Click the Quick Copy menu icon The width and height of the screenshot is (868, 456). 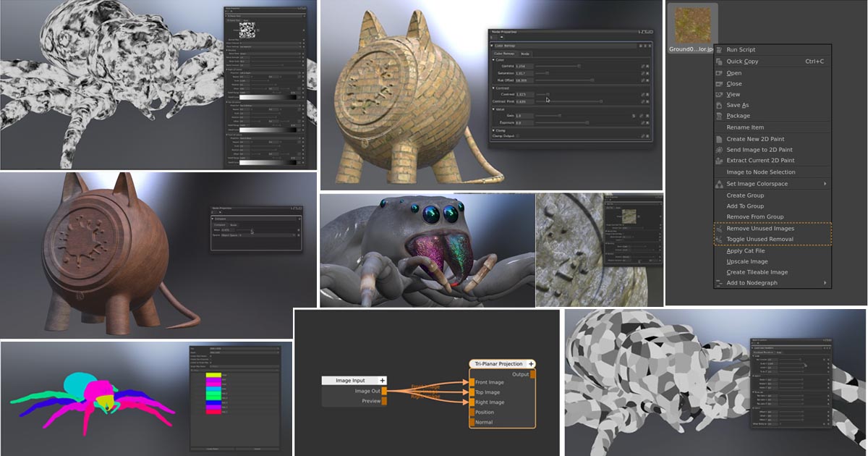click(x=719, y=62)
